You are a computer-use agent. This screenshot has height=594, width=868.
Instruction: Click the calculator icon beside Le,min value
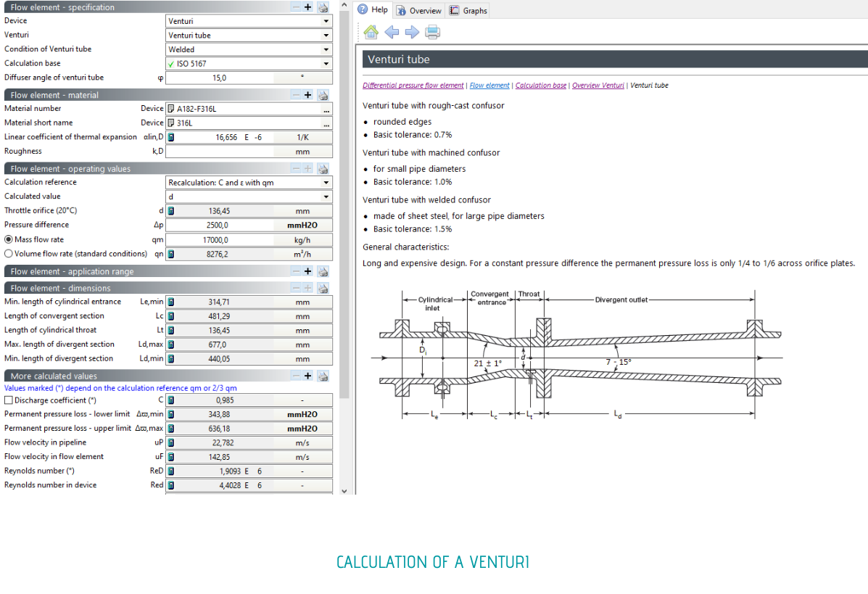coord(171,302)
